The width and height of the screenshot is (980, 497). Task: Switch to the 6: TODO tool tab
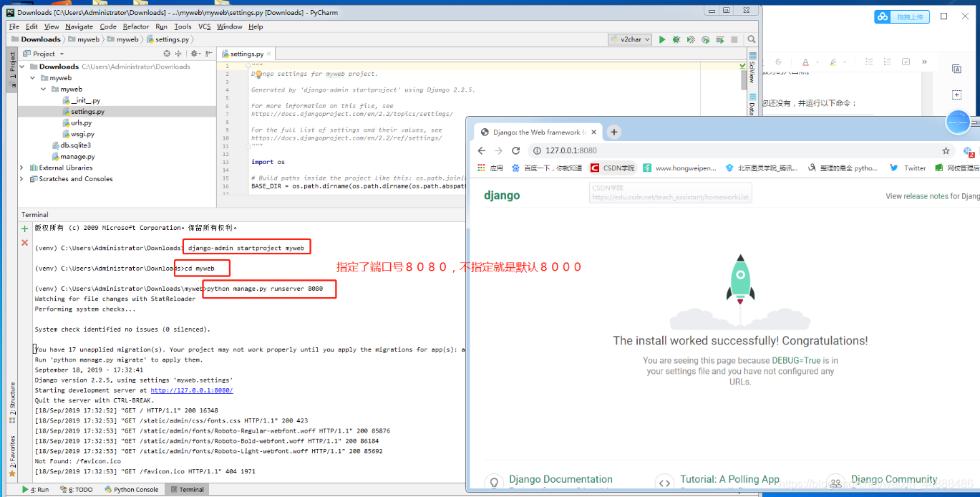pyautogui.click(x=78, y=490)
